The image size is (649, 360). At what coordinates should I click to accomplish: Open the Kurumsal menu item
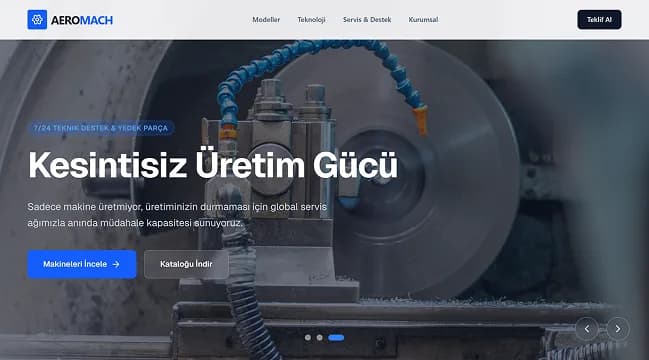(423, 19)
